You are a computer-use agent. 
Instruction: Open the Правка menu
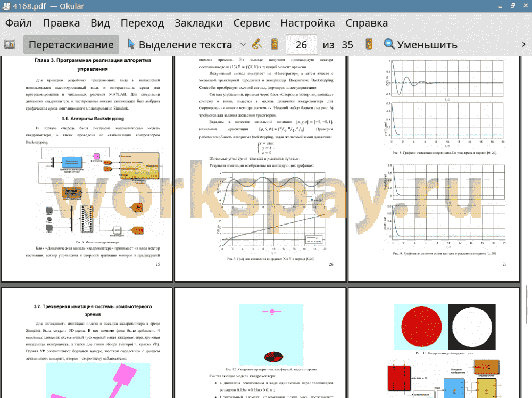pyautogui.click(x=61, y=23)
